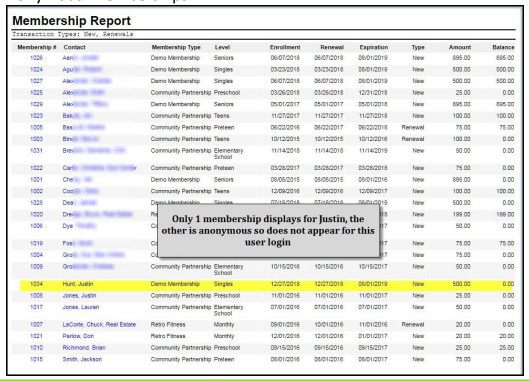
Task: Open membership number 1015 link
Action: point(36,359)
